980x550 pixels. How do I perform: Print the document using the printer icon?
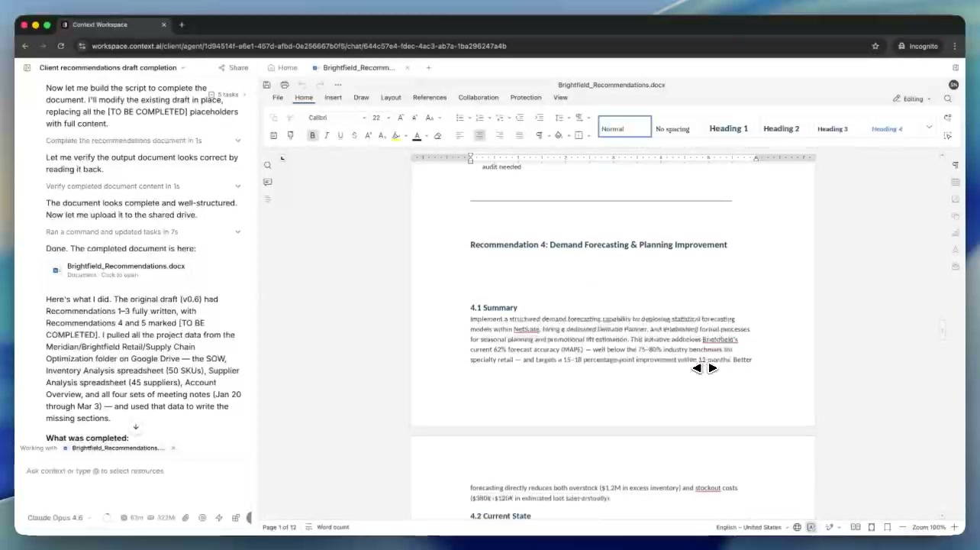pos(285,85)
